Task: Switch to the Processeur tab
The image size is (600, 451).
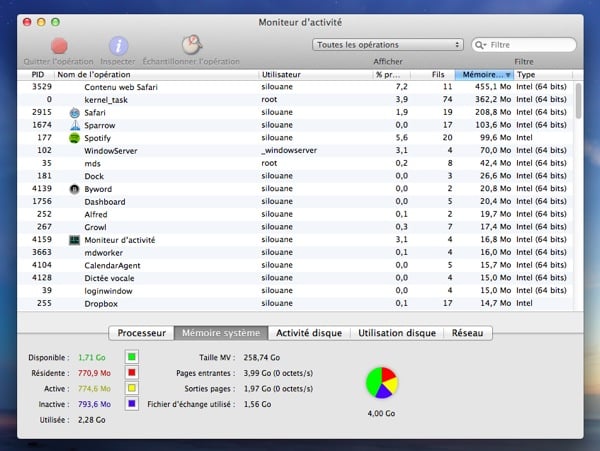Action: (142, 333)
